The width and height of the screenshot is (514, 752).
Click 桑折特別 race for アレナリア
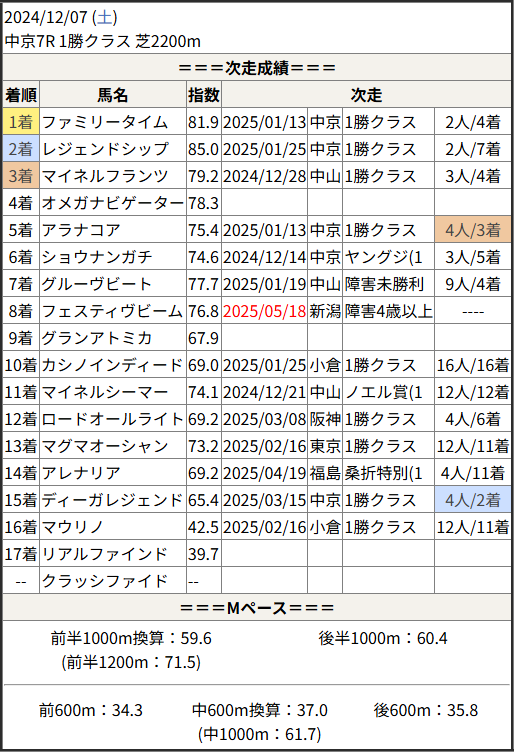pos(384,473)
